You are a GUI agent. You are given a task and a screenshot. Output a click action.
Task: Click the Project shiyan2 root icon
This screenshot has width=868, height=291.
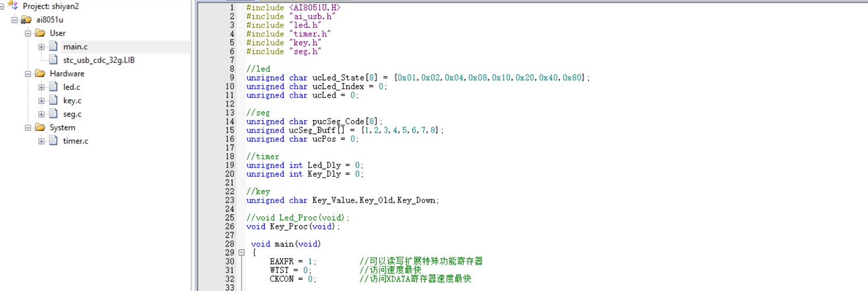pos(13,6)
